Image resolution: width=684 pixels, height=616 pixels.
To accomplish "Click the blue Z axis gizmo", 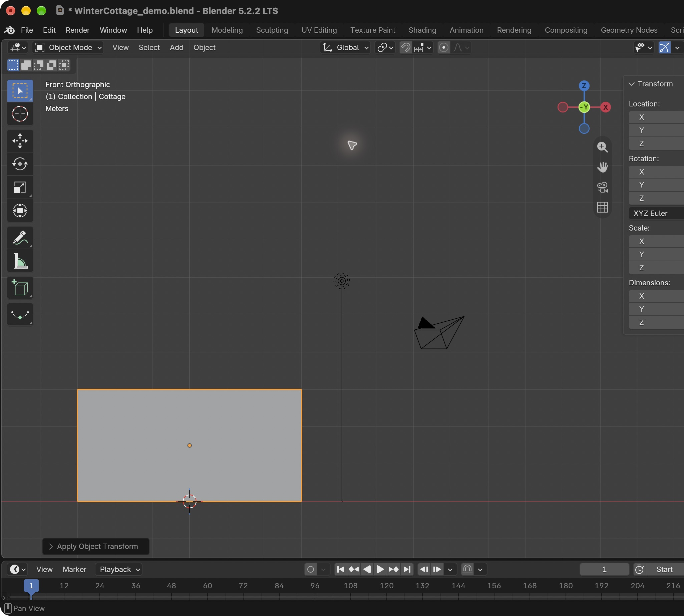I will click(584, 86).
